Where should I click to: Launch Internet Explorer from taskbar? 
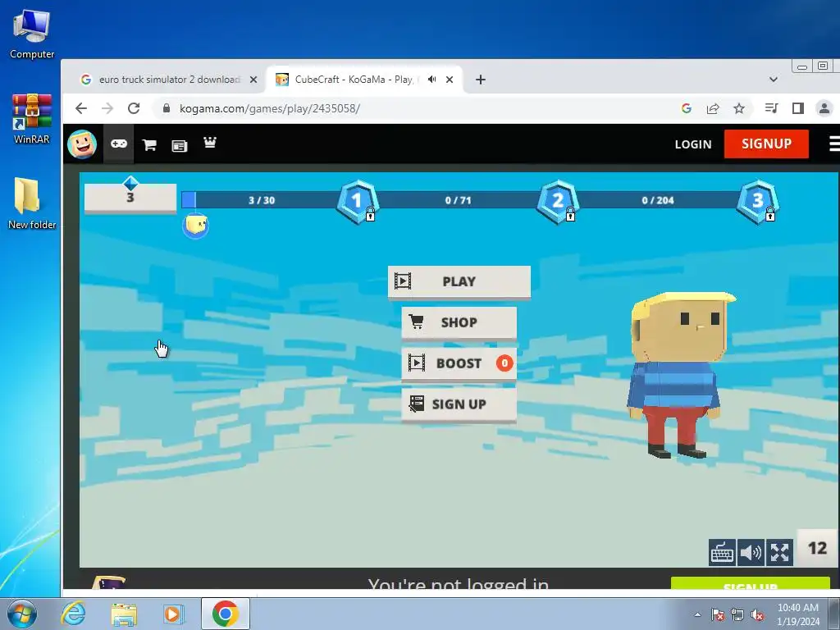73,614
